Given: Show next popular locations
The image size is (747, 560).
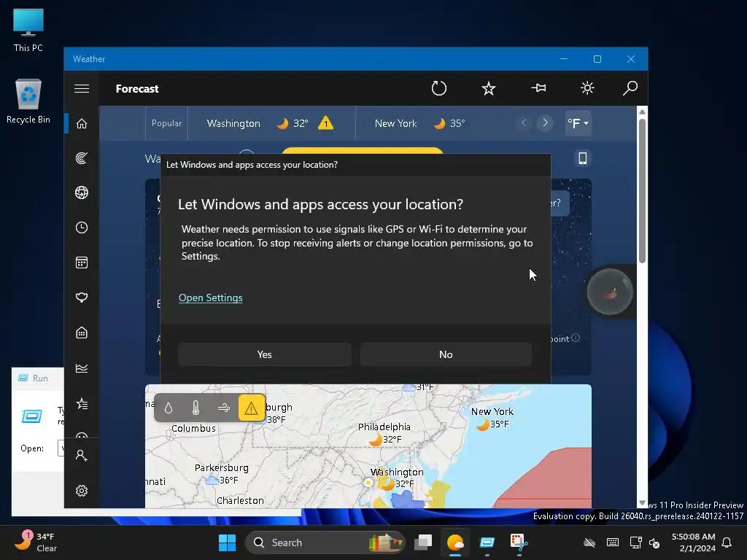Looking at the screenshot, I should 545,123.
